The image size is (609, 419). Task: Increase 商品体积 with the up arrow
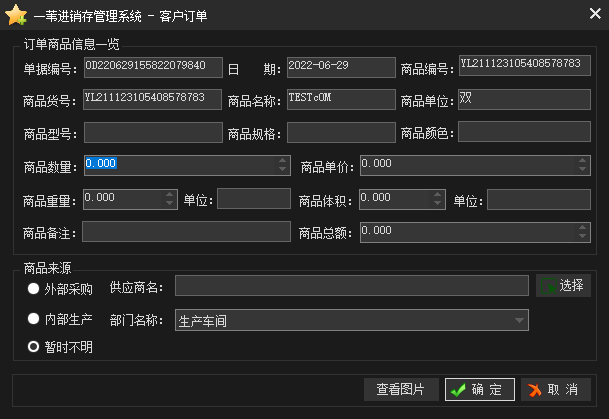pyautogui.click(x=437, y=194)
